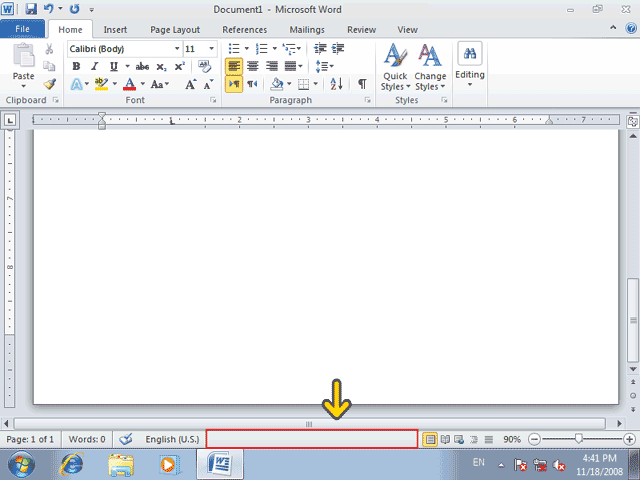Open the Font dialog launcher arrow

click(213, 100)
